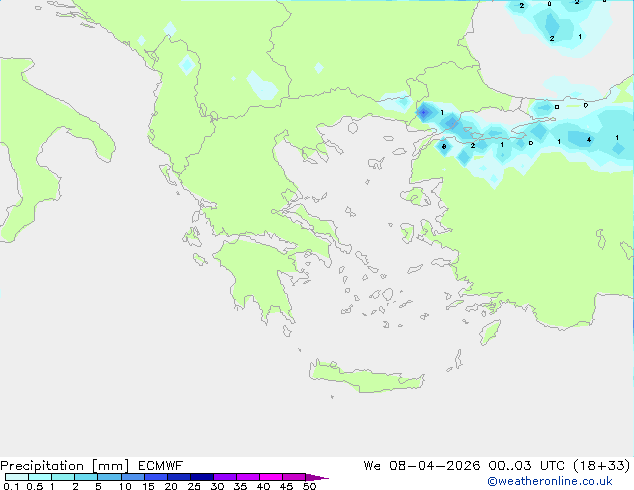Click the 20–25 mm legend color box

pyautogui.click(x=179, y=477)
